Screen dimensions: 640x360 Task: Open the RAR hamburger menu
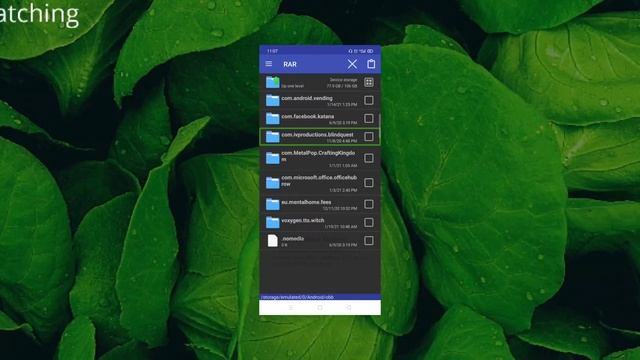pyautogui.click(x=269, y=64)
